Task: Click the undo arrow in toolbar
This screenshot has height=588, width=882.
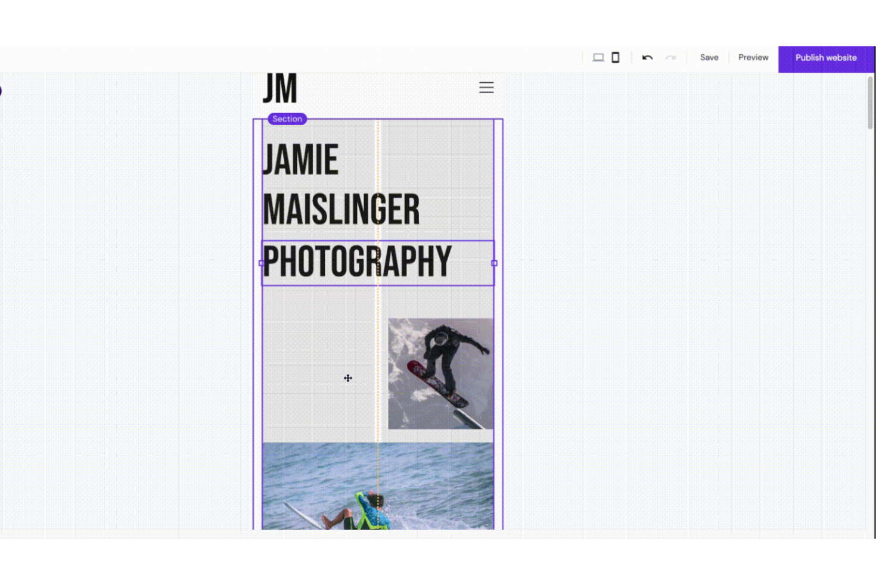Action: coord(647,58)
